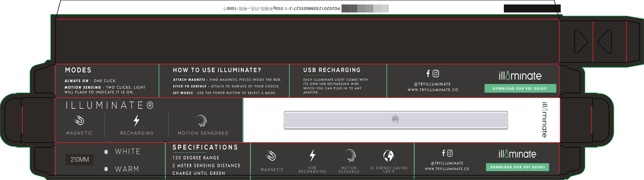The image size is (644, 180).
Task: Click the large MOTION SENSORED label
Action: [x=203, y=133]
